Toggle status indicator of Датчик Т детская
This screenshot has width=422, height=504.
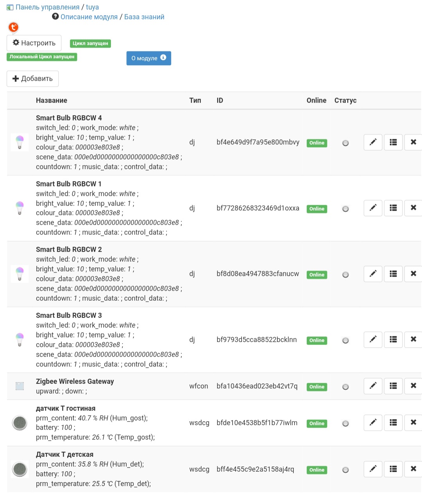point(345,470)
